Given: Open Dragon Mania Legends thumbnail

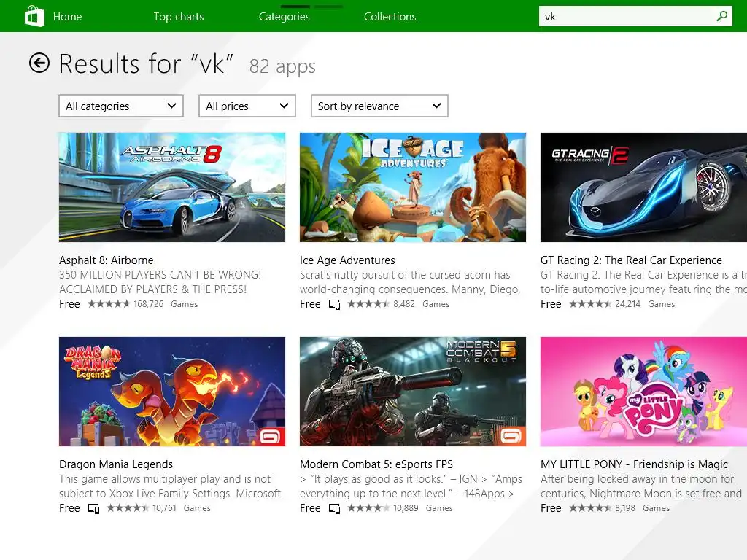Looking at the screenshot, I should pos(172,392).
